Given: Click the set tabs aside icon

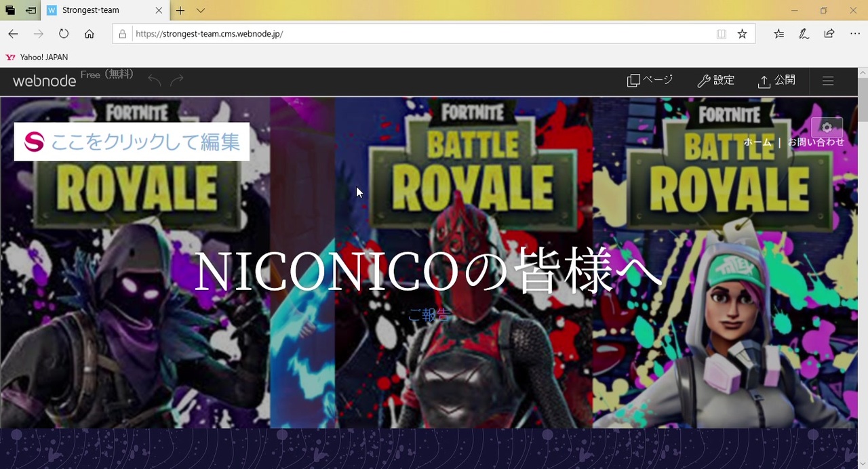Looking at the screenshot, I should pyautogui.click(x=31, y=10).
